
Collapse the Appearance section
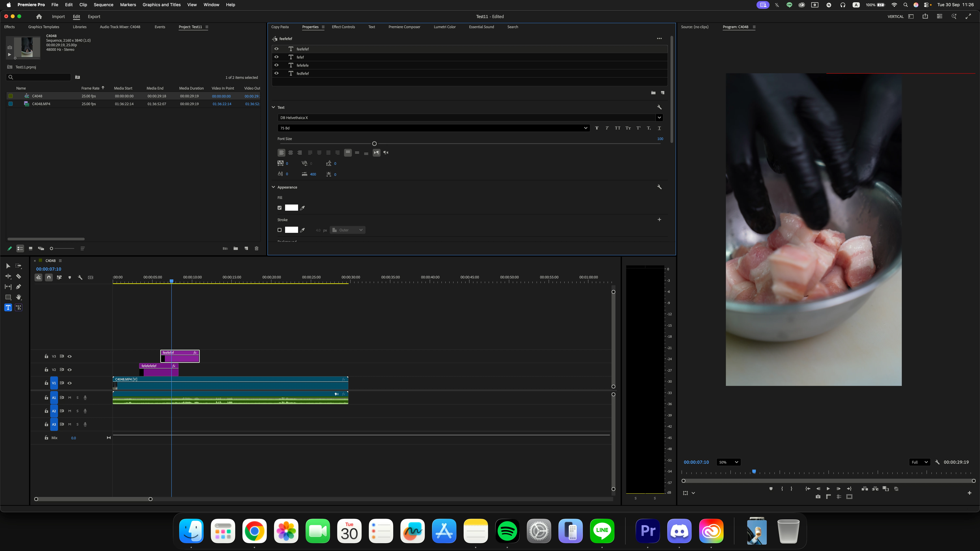coord(273,187)
